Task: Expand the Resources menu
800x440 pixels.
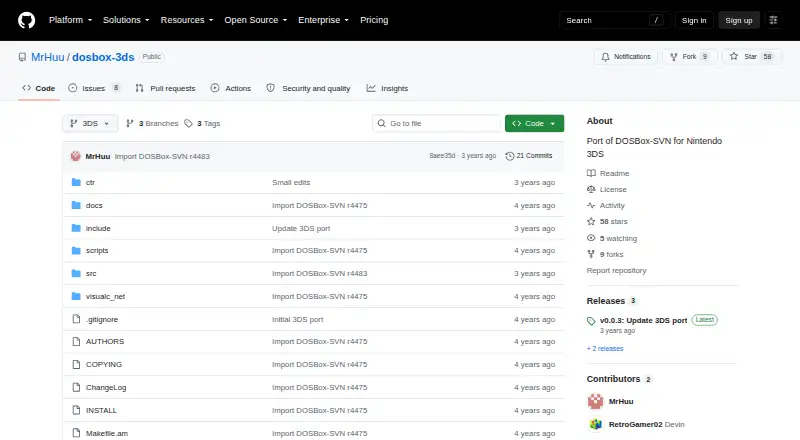Action: (x=187, y=20)
